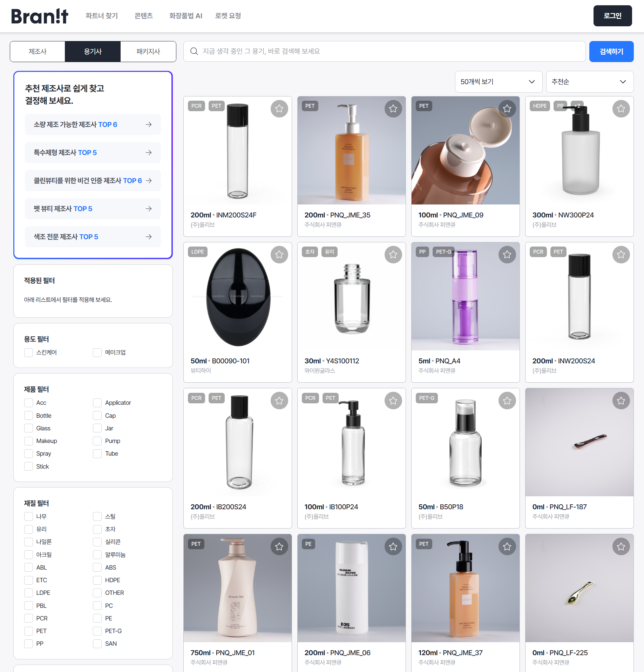Screen dimensions: 644x672
Task: Check the 스킨케어 usage filter
Action: point(29,352)
